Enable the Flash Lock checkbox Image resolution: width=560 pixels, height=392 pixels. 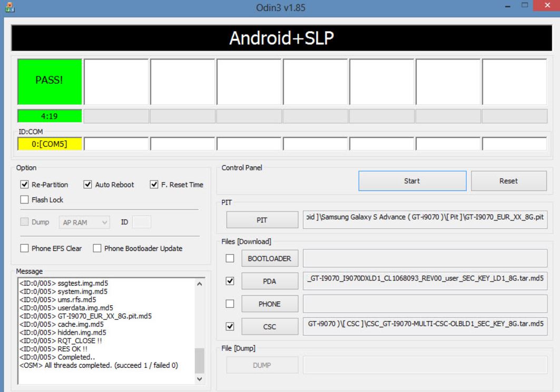(x=24, y=199)
